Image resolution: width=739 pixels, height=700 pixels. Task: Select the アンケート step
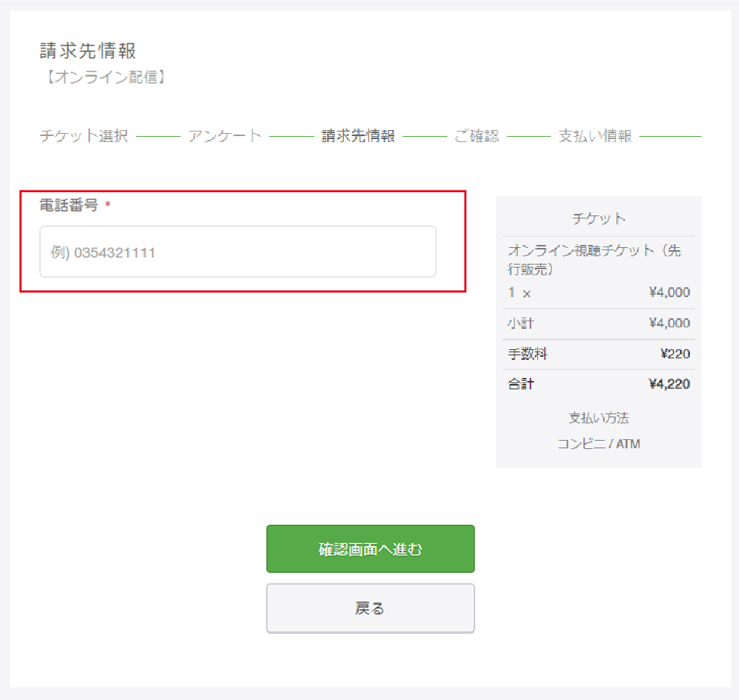[x=224, y=136]
